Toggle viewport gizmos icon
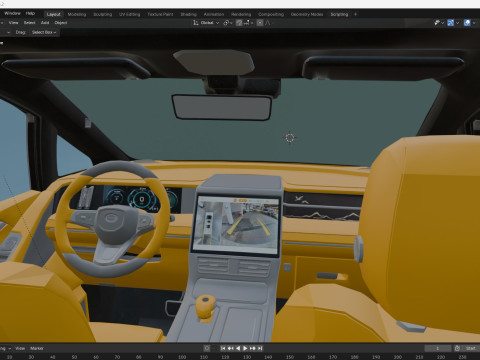The height and width of the screenshot is (360, 480). coord(451,23)
